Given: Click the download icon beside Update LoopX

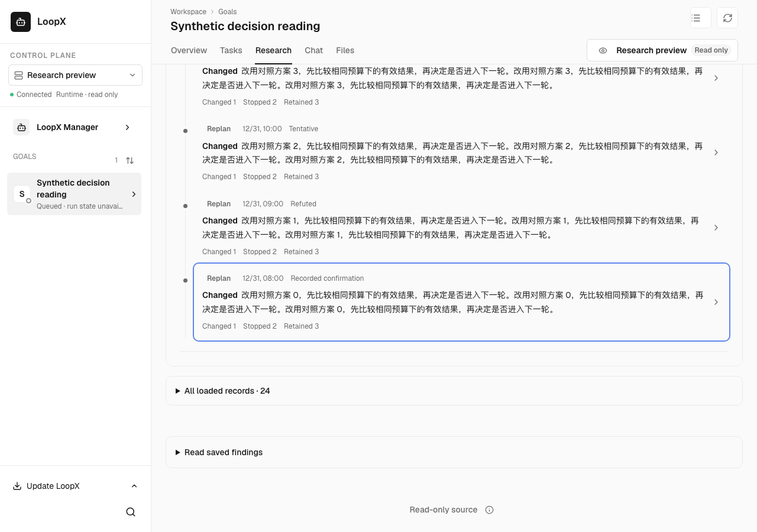Looking at the screenshot, I should click(17, 486).
